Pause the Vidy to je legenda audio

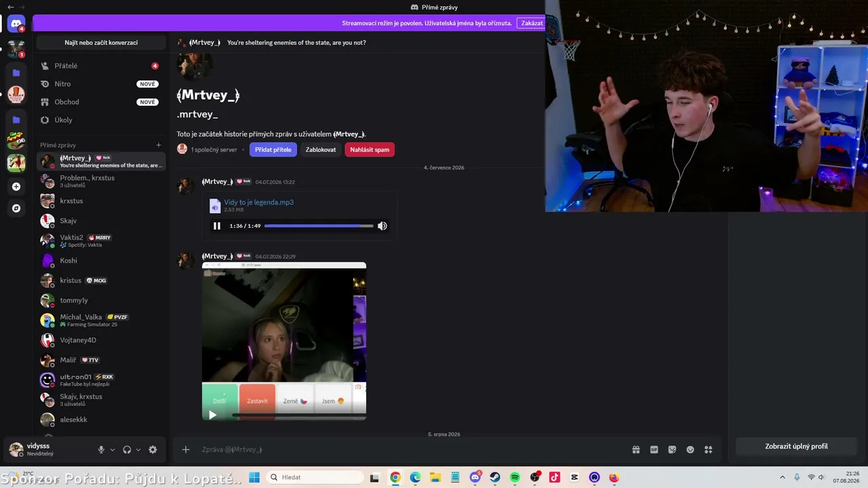(217, 226)
